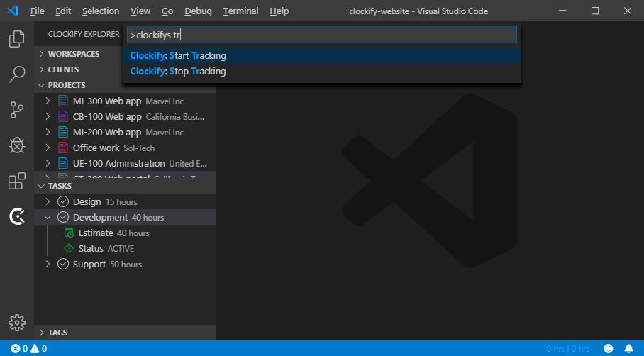
Task: Click the Development task checkmark icon
Action: 63,217
